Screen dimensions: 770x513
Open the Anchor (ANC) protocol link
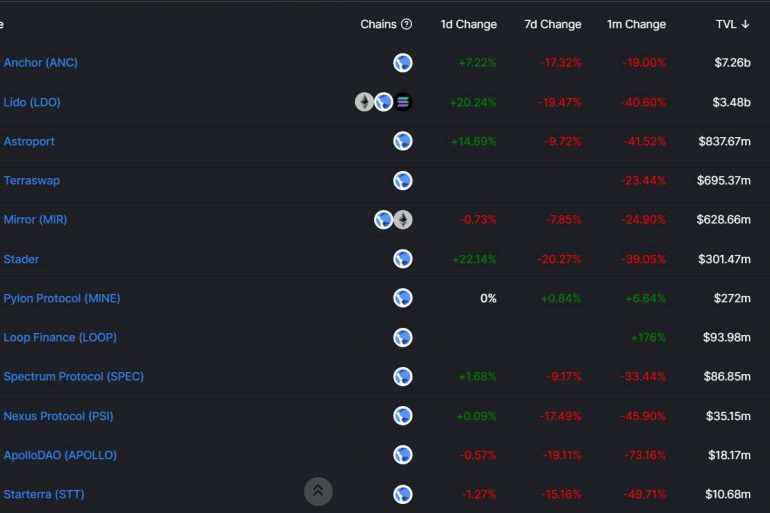click(41, 63)
